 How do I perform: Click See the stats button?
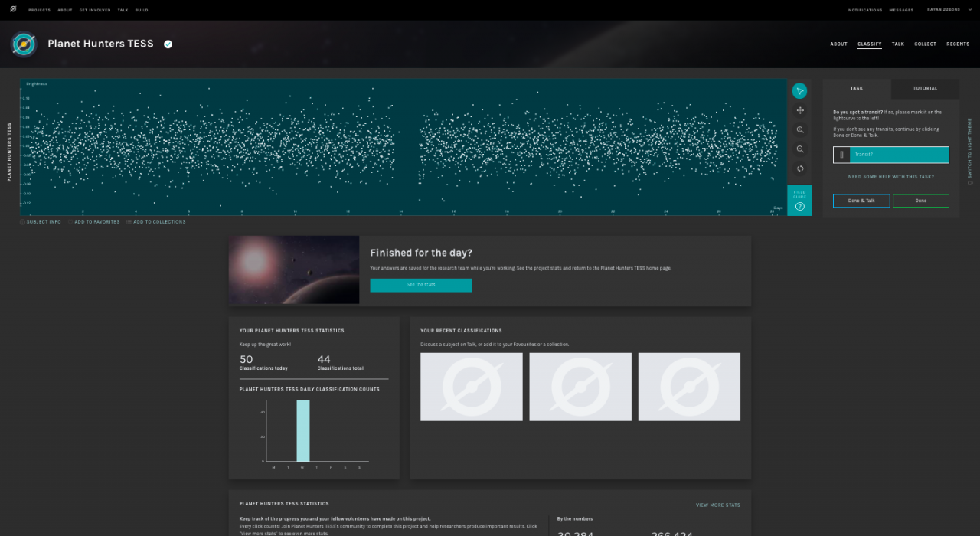421,285
